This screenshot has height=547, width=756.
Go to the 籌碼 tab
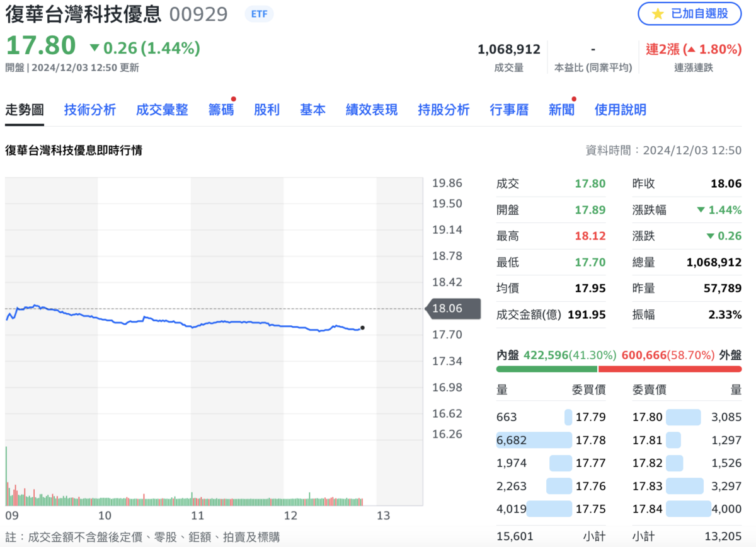[221, 110]
